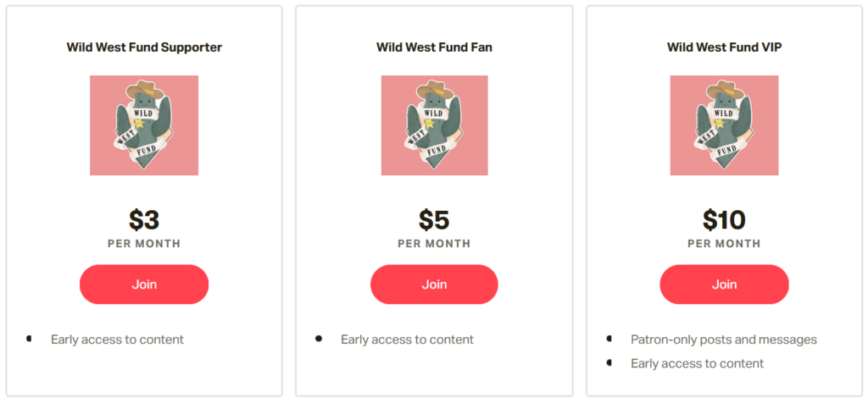Select the Wild West Fund Fan title
The width and height of the screenshot is (868, 403).
[435, 47]
